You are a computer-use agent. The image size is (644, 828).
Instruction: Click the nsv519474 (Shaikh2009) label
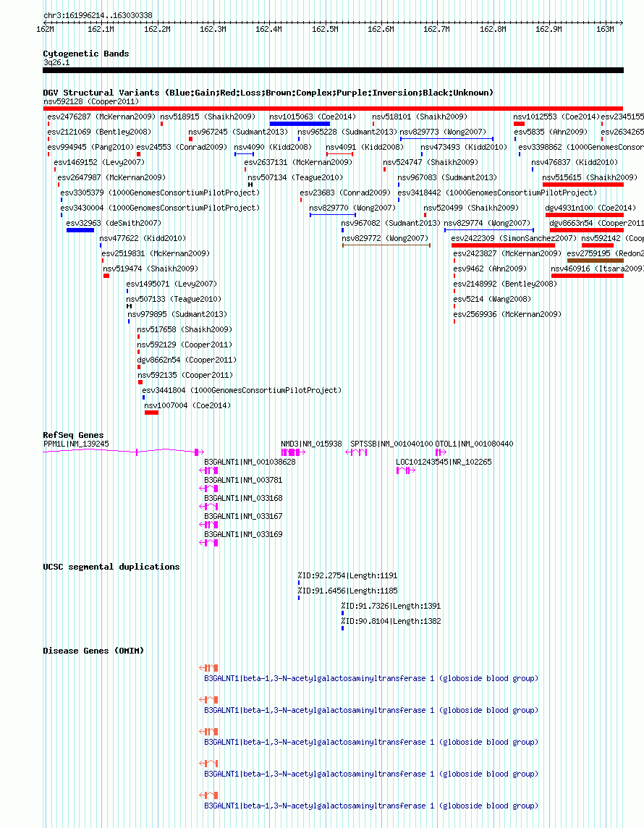point(151,269)
